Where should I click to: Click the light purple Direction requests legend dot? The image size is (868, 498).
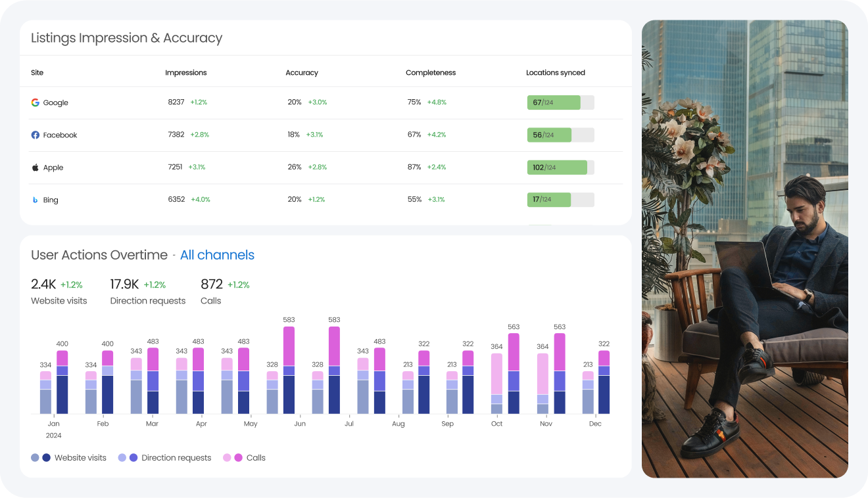pos(122,458)
